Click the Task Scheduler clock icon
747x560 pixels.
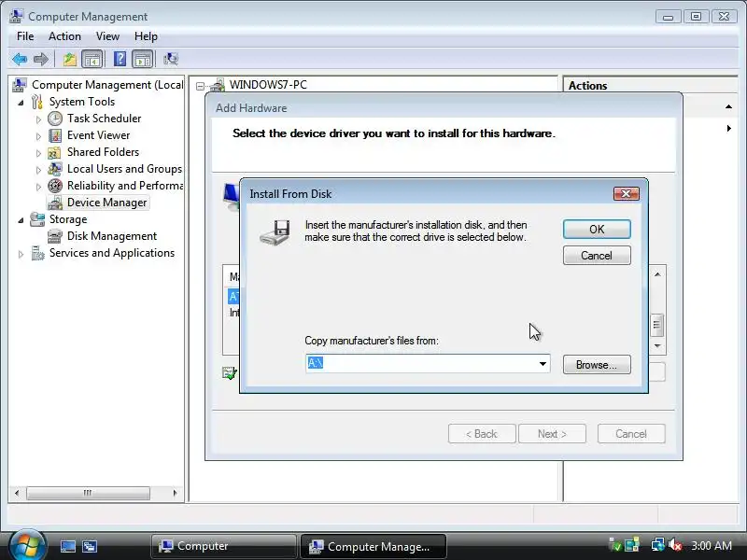55,119
